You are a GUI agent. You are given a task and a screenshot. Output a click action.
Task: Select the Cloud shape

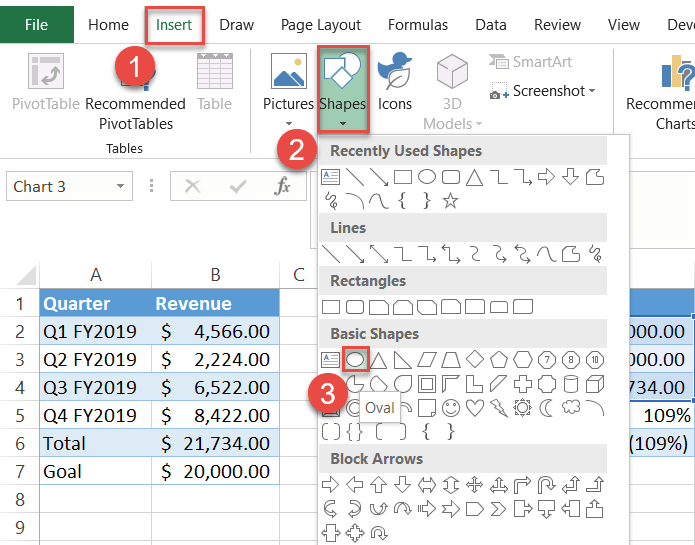(571, 408)
